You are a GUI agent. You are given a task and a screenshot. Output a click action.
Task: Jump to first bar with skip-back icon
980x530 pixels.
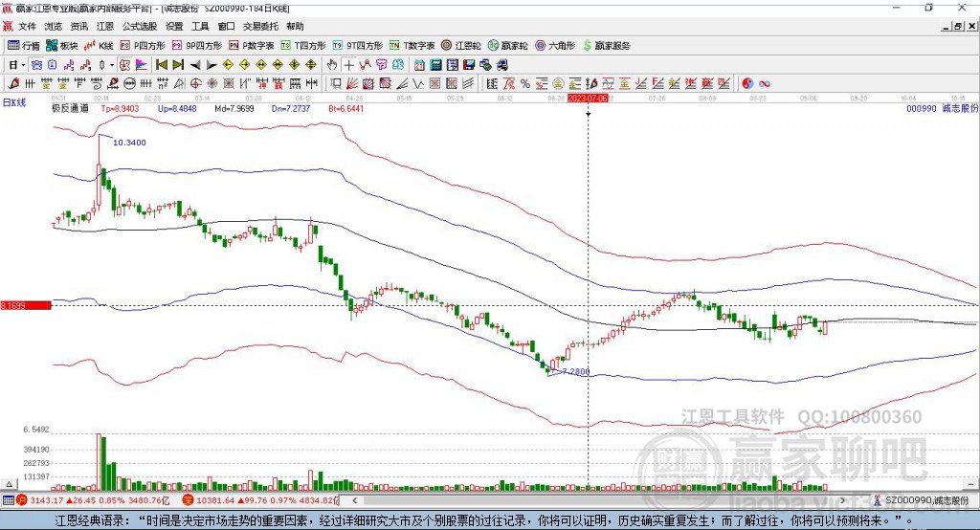coord(161,65)
